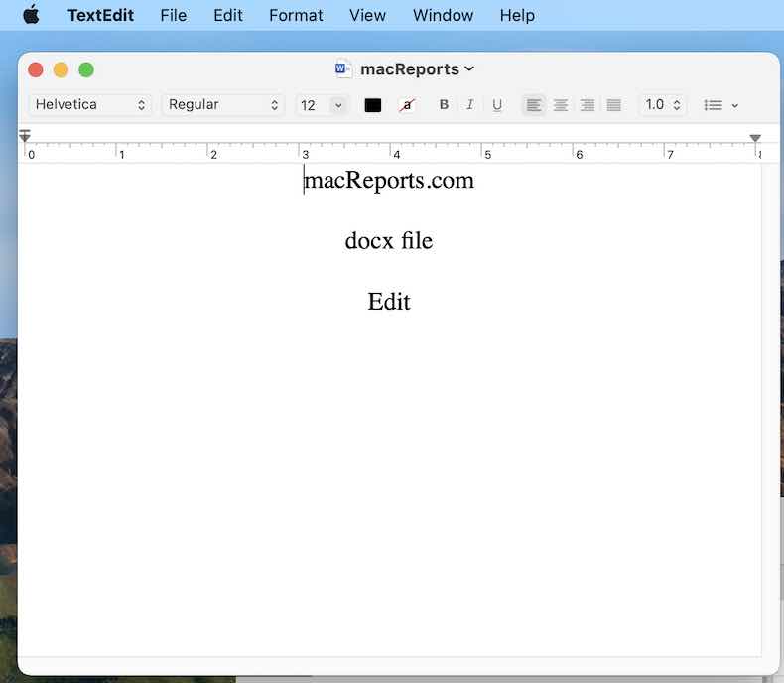Click the macReports document title

(410, 69)
